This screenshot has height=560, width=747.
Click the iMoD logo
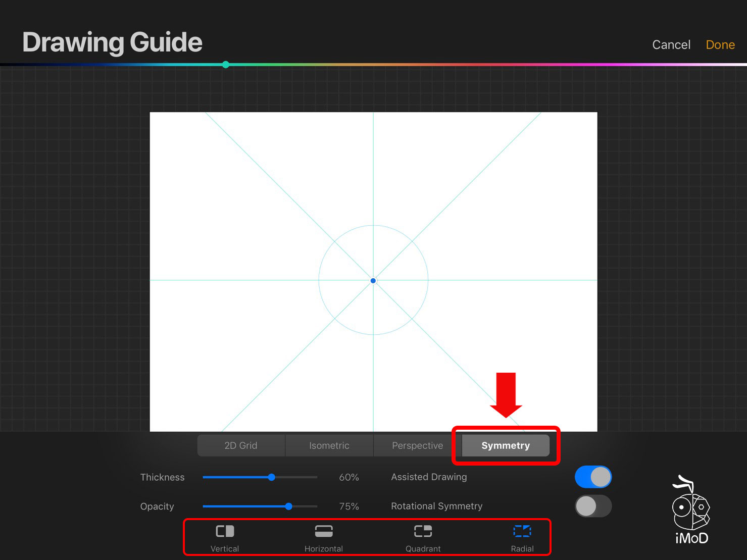click(x=691, y=511)
